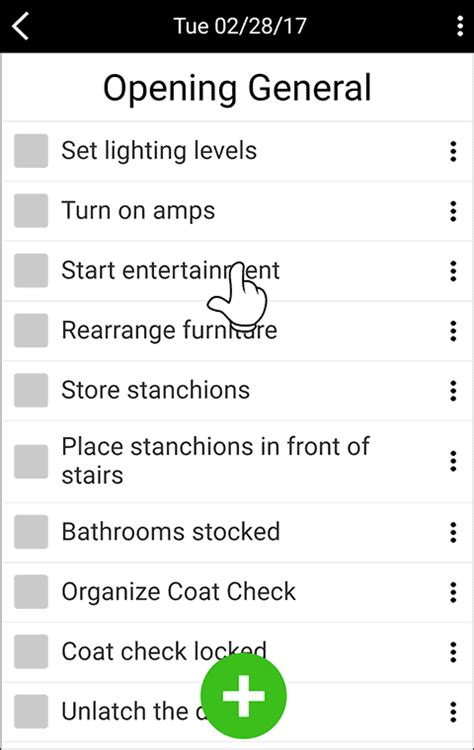Image resolution: width=474 pixels, height=750 pixels.
Task: Open the top-right overflow menu
Action: pos(460,26)
